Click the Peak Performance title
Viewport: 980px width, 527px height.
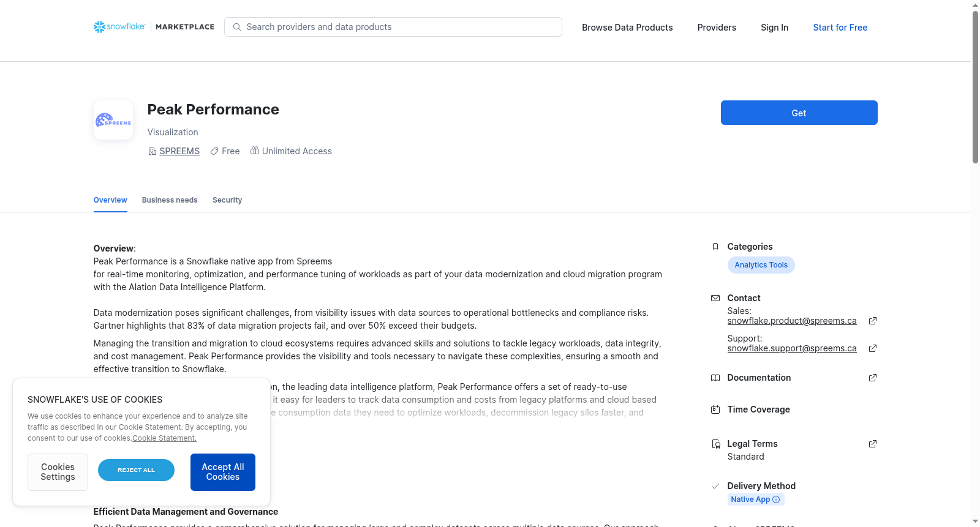point(213,110)
